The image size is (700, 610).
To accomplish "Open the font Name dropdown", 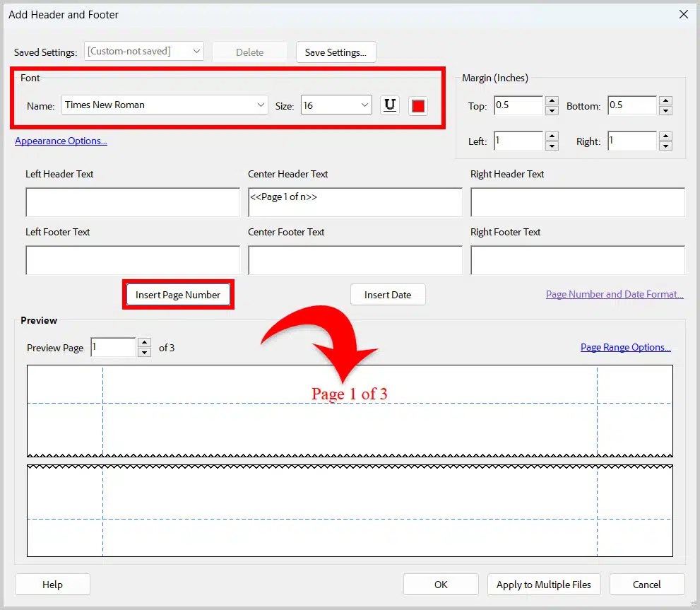I will (261, 105).
